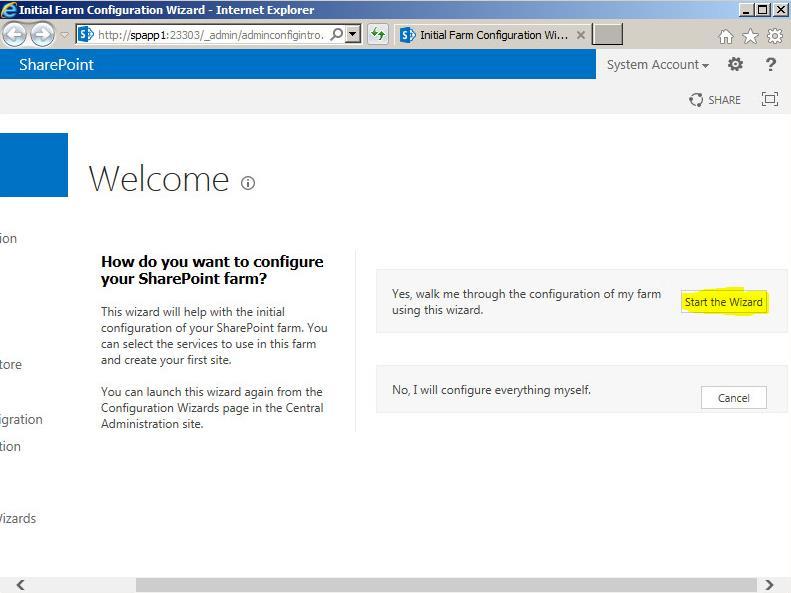Open SharePoint Help question mark
Image resolution: width=791 pixels, height=593 pixels.
coord(770,64)
